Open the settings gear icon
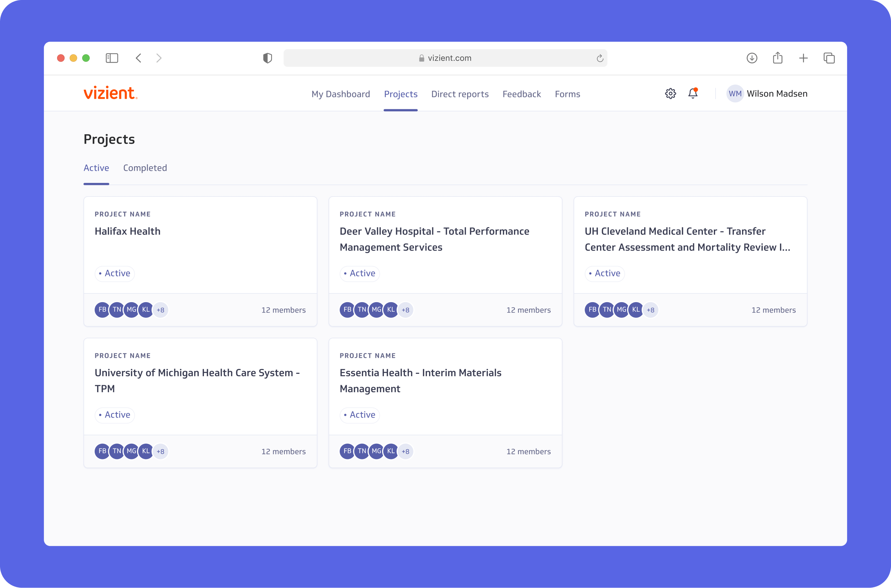 (x=670, y=94)
